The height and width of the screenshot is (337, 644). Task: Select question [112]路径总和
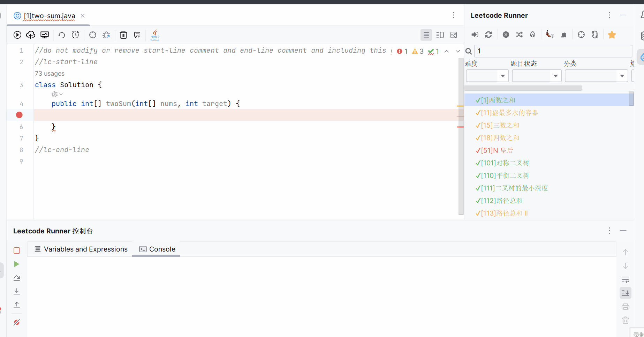tap(547, 201)
